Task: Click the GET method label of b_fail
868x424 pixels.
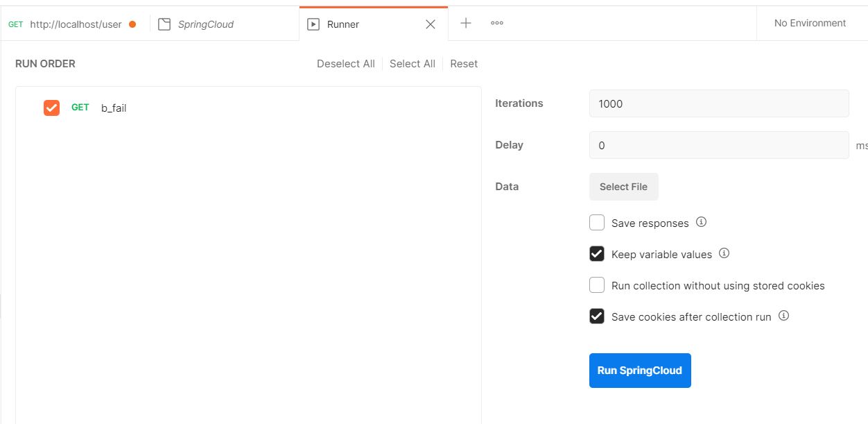Action: (x=80, y=108)
